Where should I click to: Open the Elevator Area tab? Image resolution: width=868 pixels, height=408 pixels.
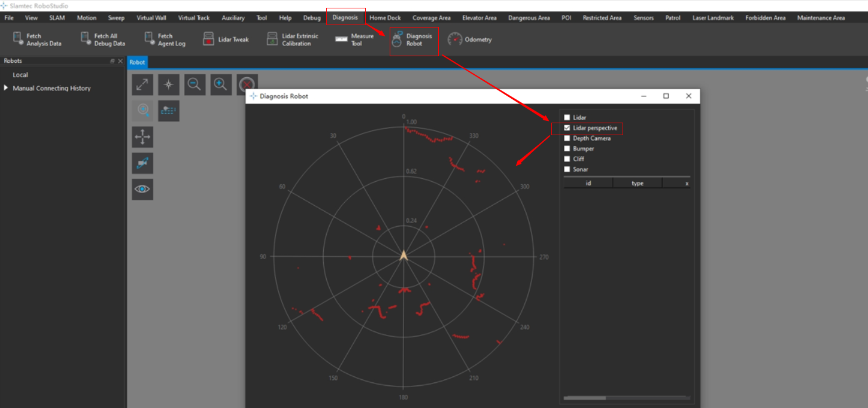pyautogui.click(x=478, y=18)
